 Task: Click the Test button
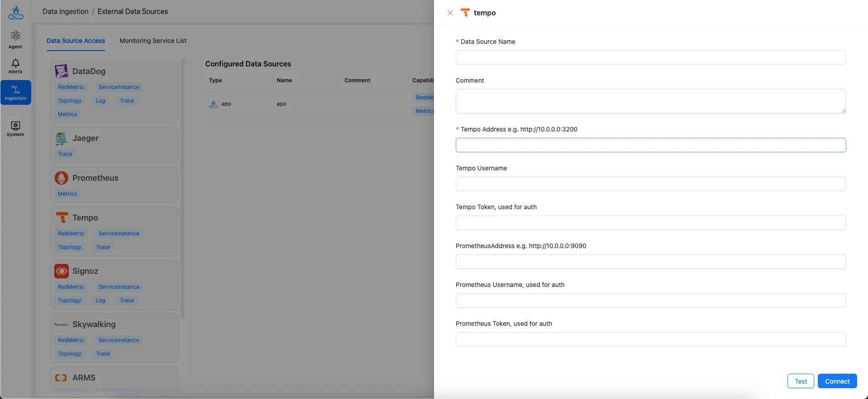[800, 381]
